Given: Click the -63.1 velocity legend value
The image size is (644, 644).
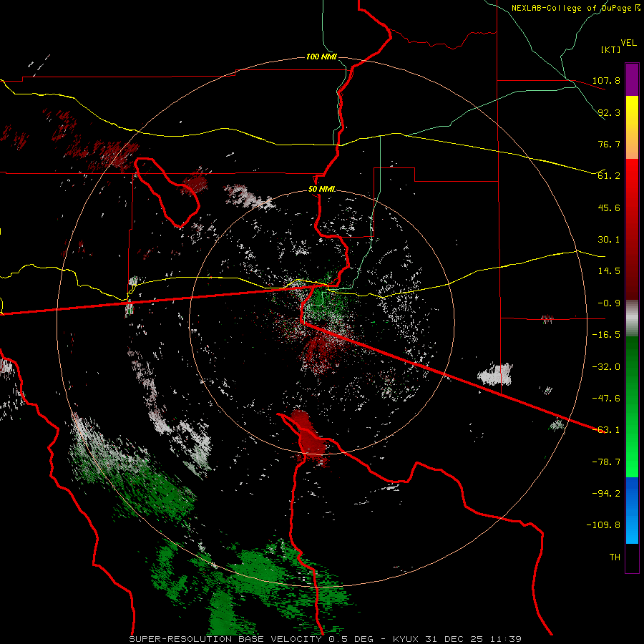Looking at the screenshot, I should tap(606, 430).
